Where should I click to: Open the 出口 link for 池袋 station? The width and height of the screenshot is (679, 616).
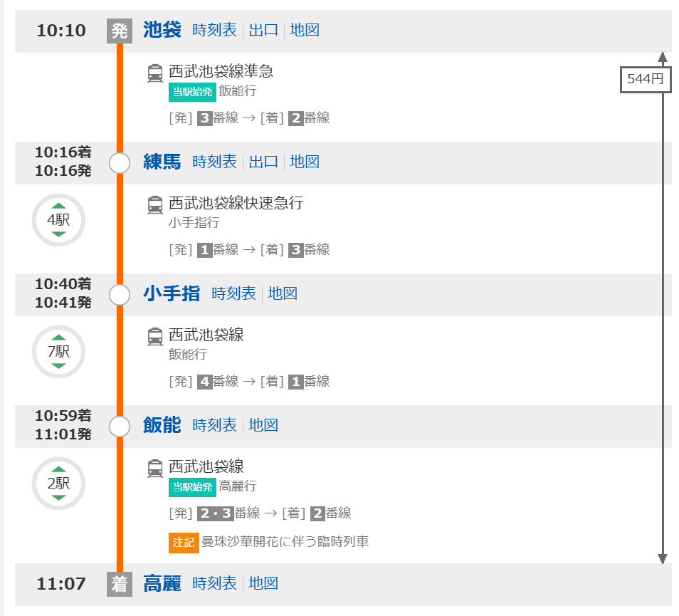(x=263, y=31)
